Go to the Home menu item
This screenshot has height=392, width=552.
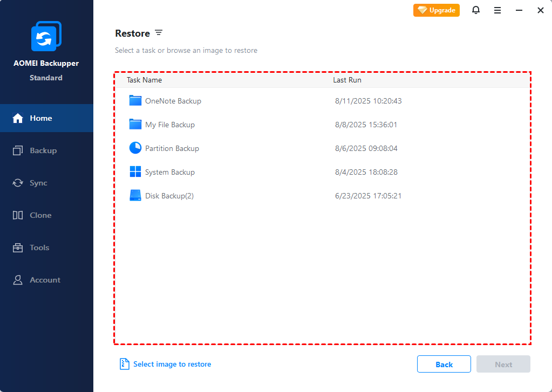click(47, 118)
